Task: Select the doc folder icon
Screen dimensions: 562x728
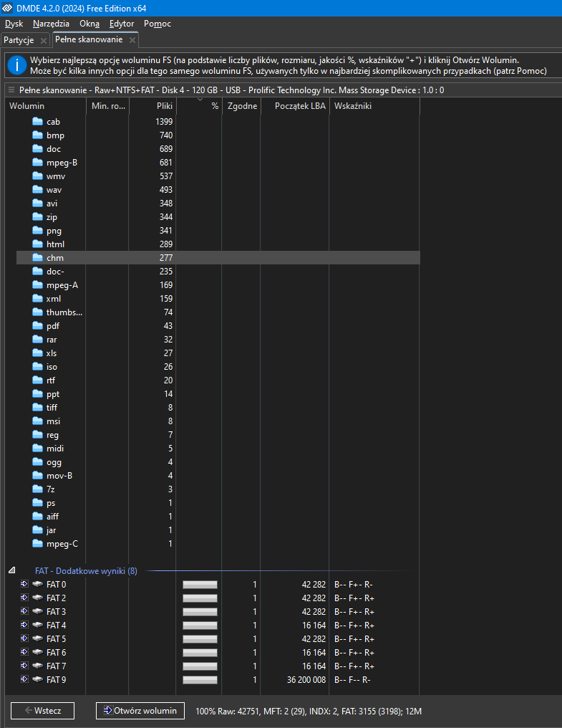Action: (38, 148)
